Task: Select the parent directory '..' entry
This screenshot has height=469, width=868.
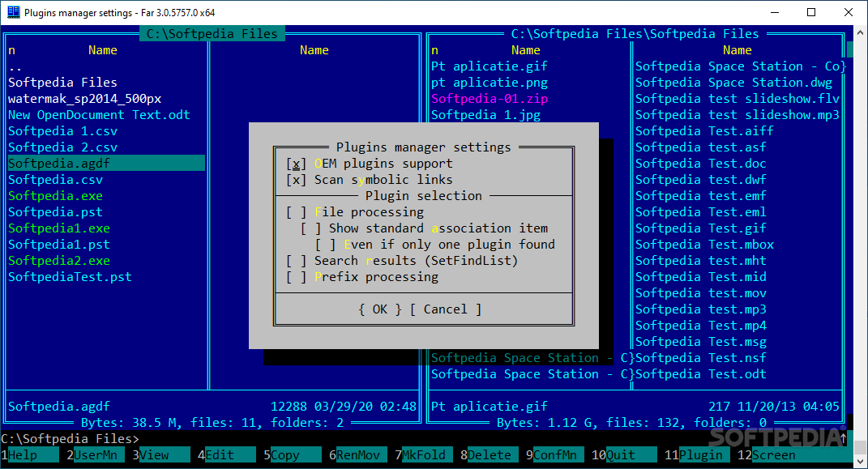Action: tap(15, 66)
